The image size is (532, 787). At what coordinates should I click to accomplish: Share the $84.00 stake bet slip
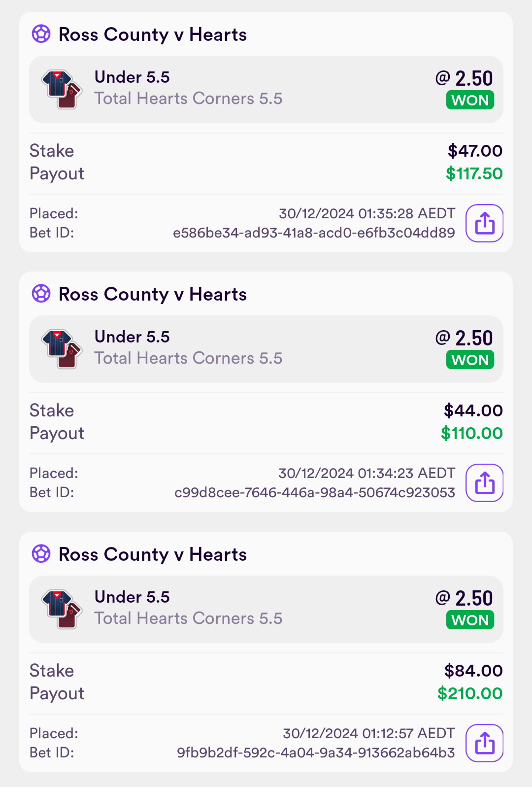tap(484, 743)
